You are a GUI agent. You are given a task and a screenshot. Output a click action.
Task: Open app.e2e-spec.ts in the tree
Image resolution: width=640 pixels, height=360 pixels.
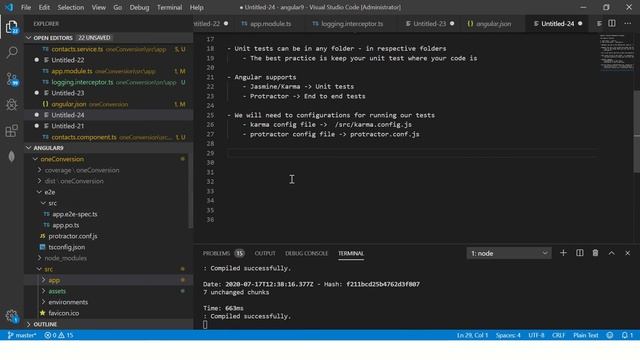pyautogui.click(x=75, y=214)
